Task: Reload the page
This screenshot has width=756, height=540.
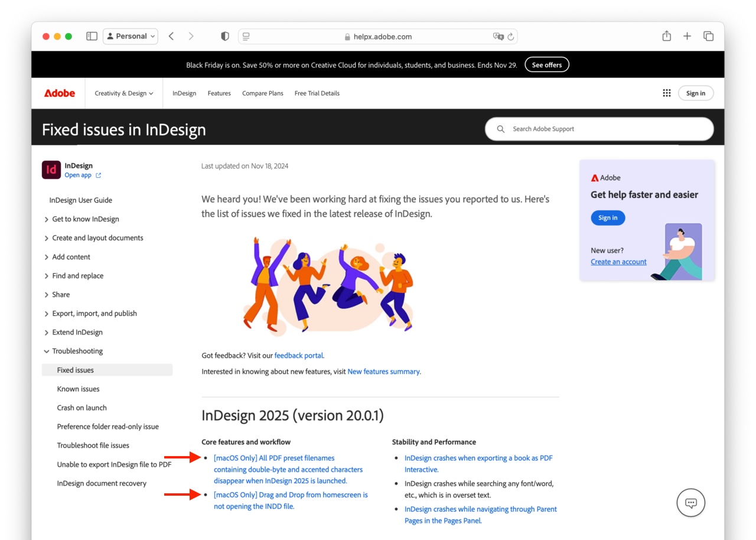Action: pos(511,36)
